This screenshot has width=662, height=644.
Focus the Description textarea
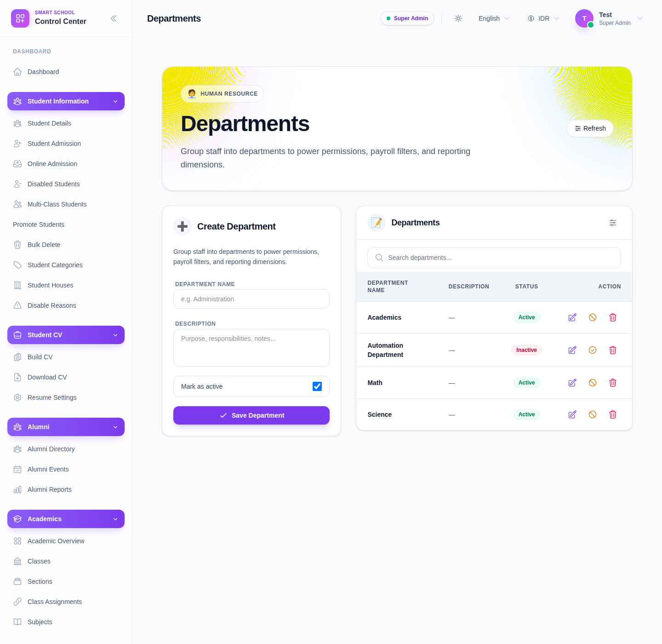pyautogui.click(x=251, y=348)
